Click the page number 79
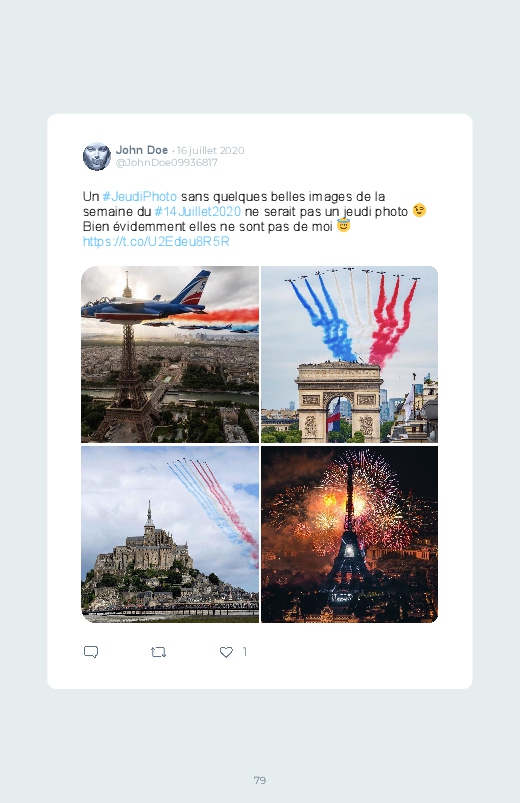This screenshot has height=803, width=520. coord(260,780)
